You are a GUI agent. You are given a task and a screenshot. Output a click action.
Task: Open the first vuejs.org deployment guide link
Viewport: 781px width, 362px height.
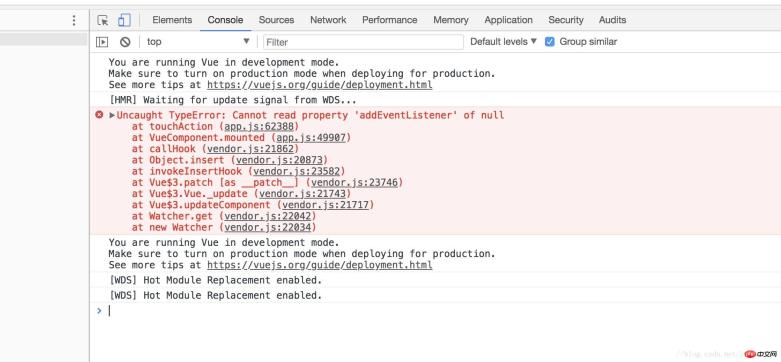(320, 85)
